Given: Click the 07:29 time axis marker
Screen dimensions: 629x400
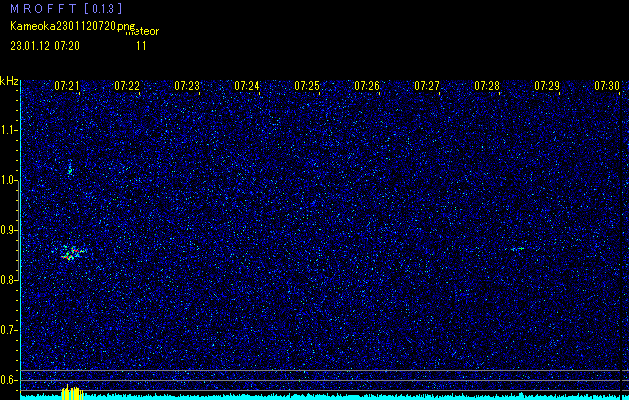Looking at the screenshot, I should [547, 86].
